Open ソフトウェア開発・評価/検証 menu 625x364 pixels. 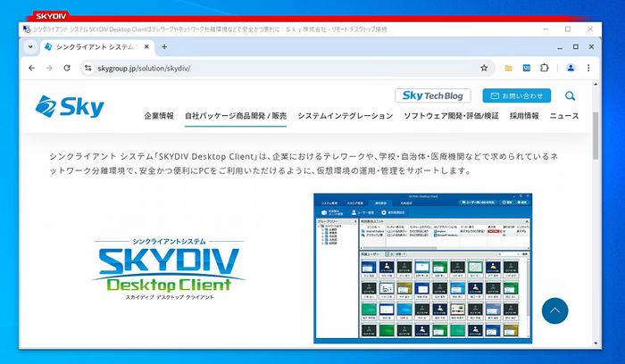pyautogui.click(x=451, y=116)
